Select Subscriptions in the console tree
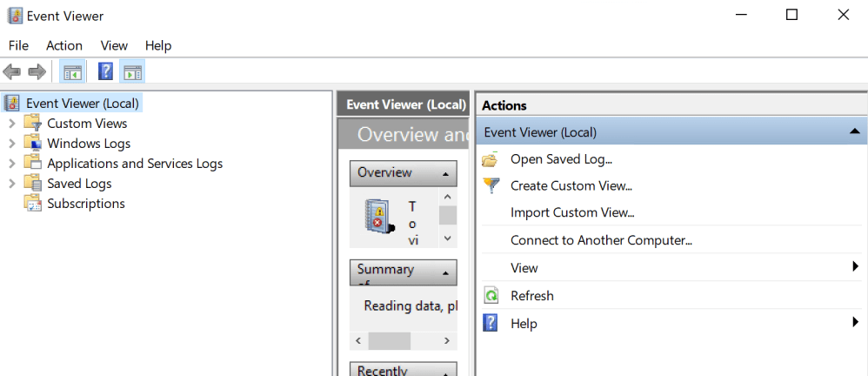The width and height of the screenshot is (868, 376). pos(86,204)
